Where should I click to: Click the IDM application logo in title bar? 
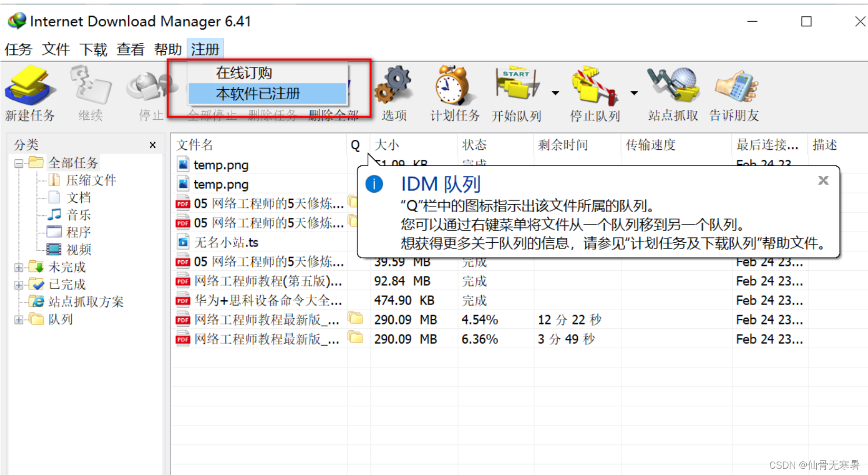point(16,21)
